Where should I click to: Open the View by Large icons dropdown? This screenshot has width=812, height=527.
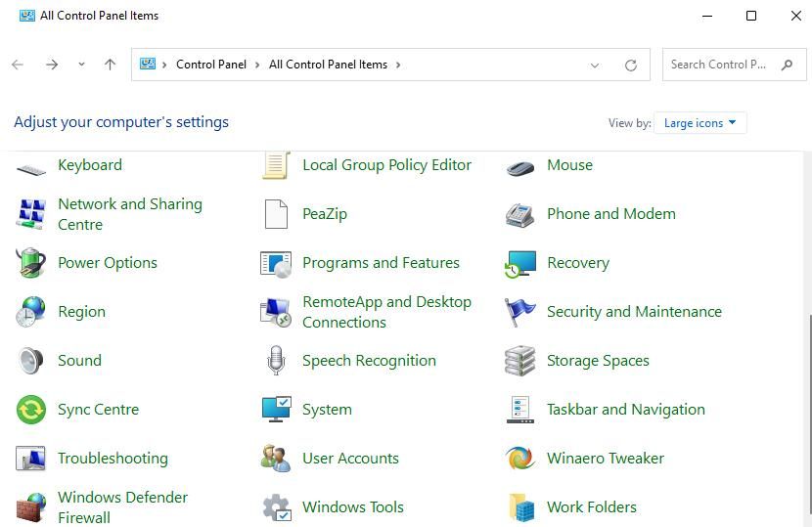click(x=700, y=123)
